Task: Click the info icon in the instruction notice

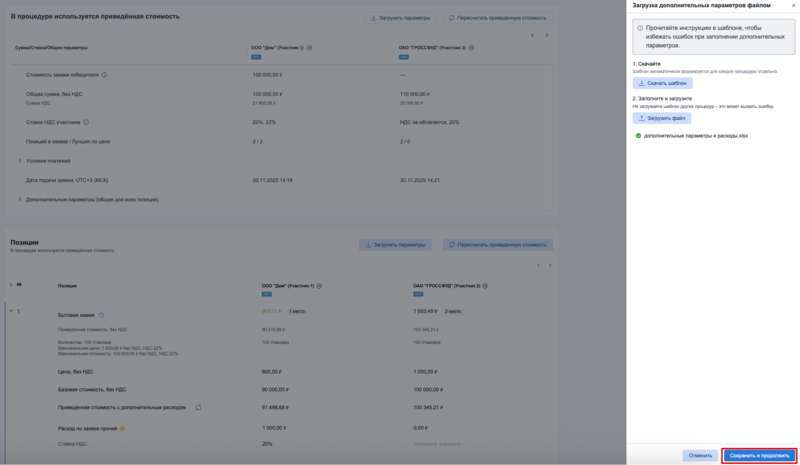Action: click(640, 29)
